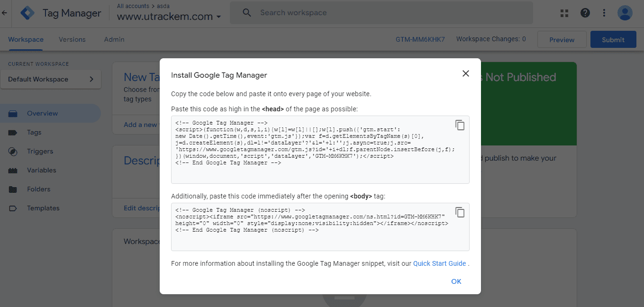Click the Preview button
Image resolution: width=644 pixels, height=307 pixels.
click(562, 40)
